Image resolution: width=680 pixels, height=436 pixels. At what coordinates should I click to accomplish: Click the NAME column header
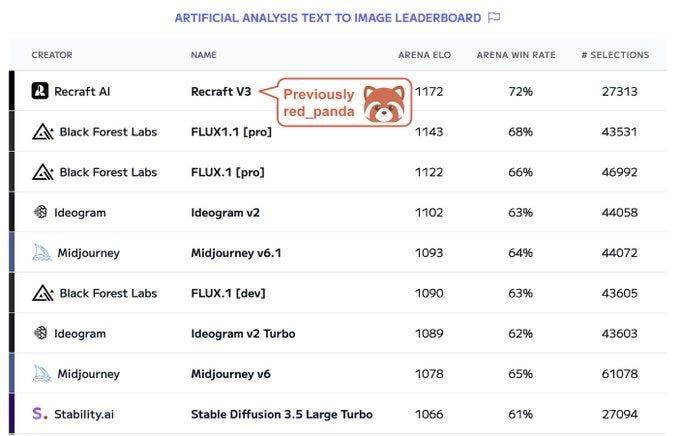pyautogui.click(x=204, y=55)
